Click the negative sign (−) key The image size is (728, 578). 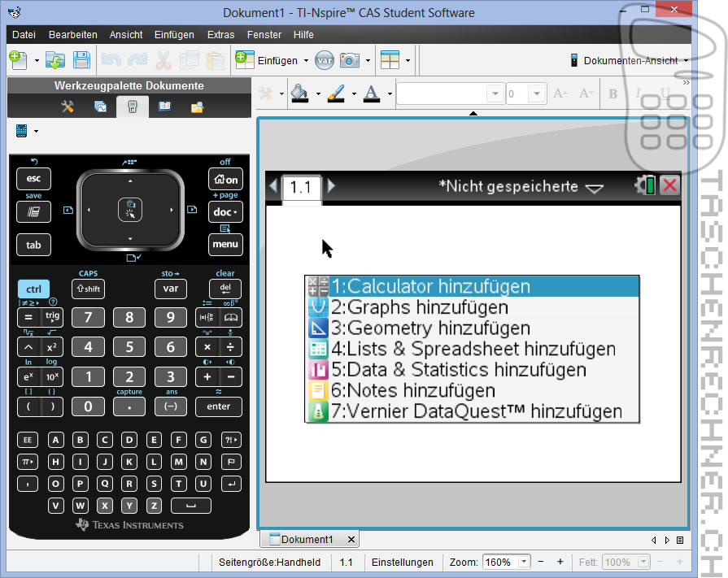[x=170, y=406]
